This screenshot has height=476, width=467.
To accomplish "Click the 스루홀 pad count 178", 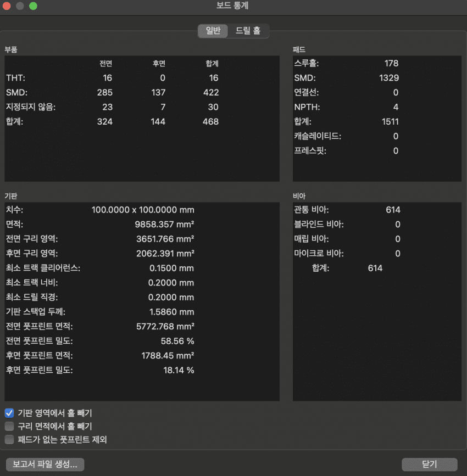I will [x=391, y=63].
